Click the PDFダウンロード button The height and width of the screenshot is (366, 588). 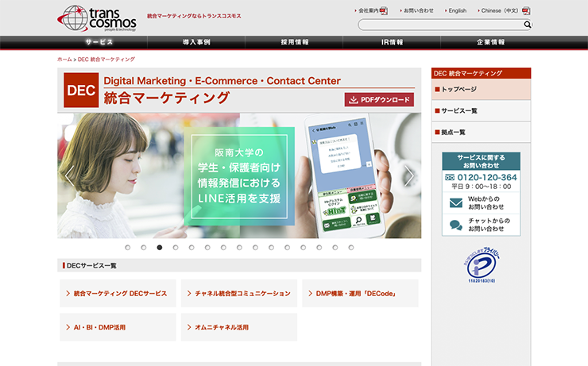(379, 100)
